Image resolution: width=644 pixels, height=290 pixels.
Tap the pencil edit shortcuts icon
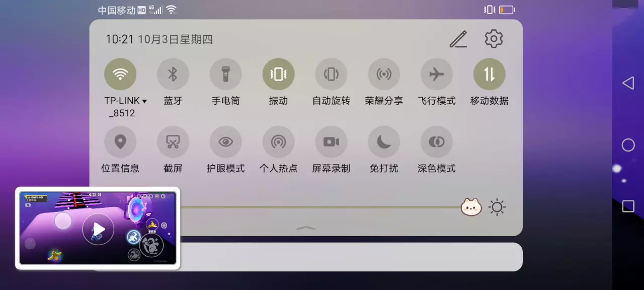(x=458, y=39)
